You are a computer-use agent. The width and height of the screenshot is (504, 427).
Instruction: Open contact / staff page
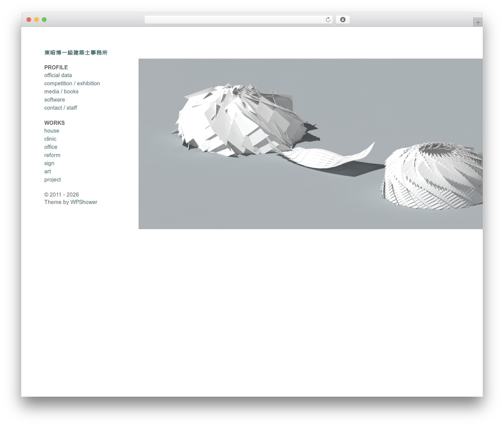(61, 108)
